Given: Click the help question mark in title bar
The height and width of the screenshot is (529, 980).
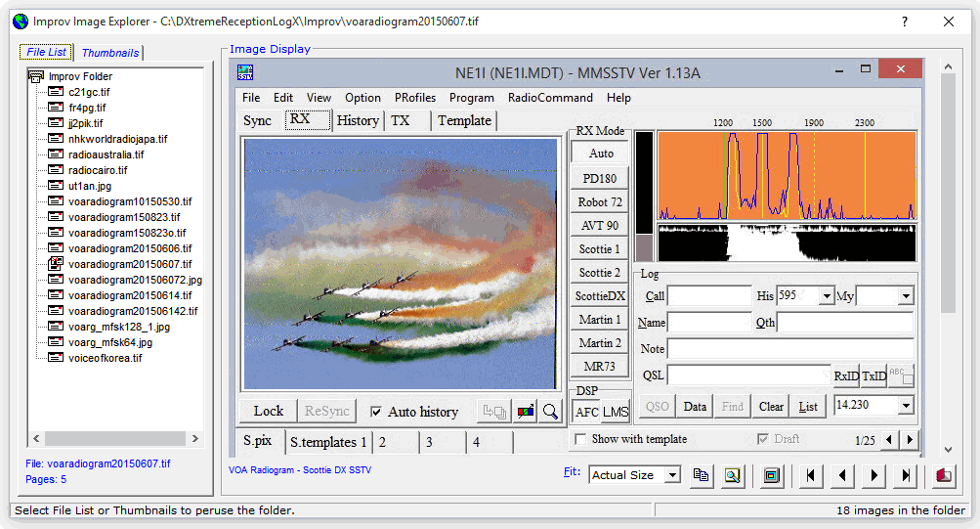Looking at the screenshot, I should click(905, 22).
